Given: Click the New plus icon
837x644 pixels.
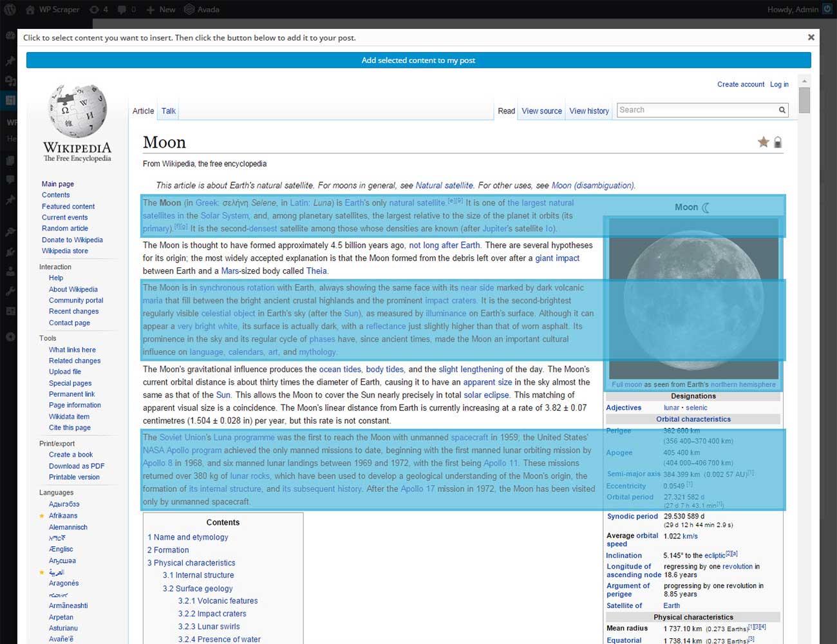Looking at the screenshot, I should pyautogui.click(x=150, y=10).
